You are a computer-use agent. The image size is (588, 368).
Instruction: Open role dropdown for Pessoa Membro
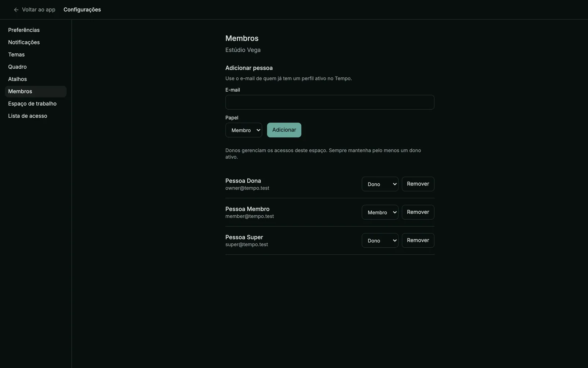380,212
